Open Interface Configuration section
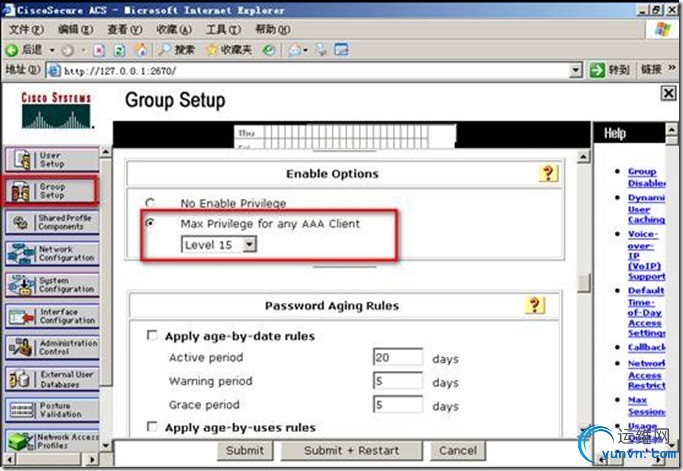Screen dimensions: 683x471 52,316
